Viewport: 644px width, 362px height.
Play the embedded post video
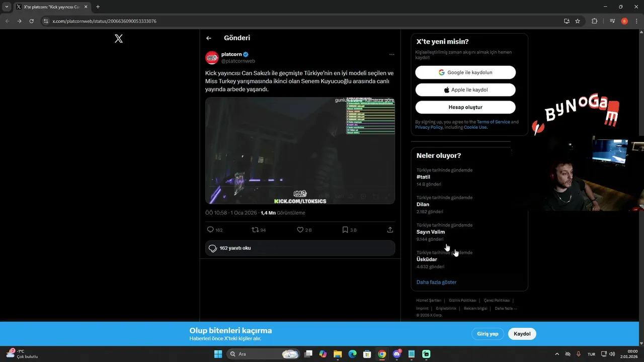300,150
